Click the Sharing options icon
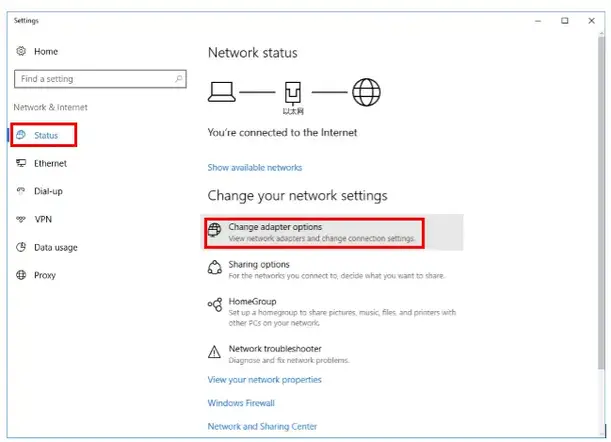Viewport: 611px width, 442px height. coord(215,267)
